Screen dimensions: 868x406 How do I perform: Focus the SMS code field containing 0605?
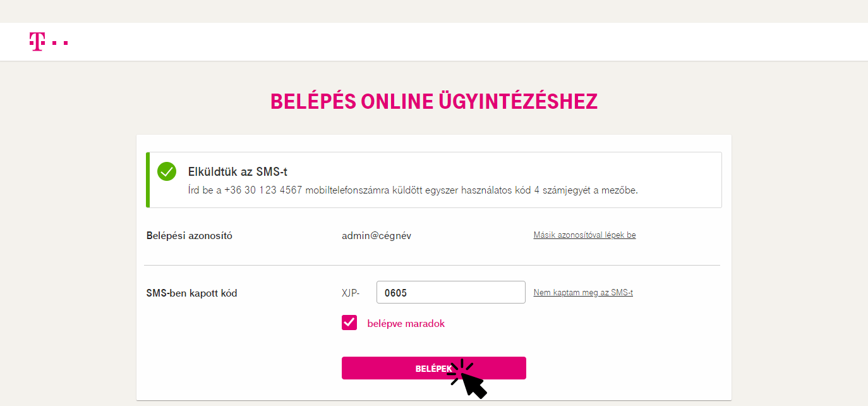tap(451, 292)
